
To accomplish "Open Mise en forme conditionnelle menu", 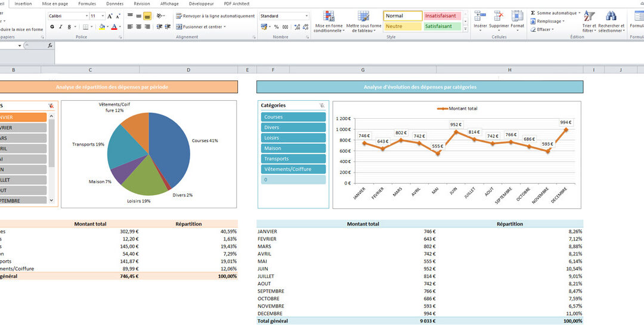I will point(329,22).
